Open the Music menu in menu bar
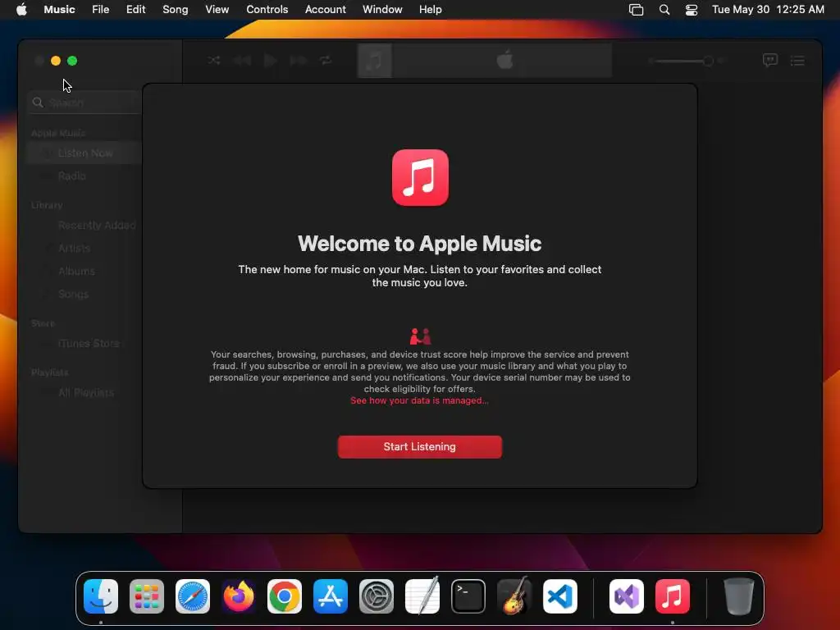This screenshot has width=840, height=630. (x=59, y=10)
